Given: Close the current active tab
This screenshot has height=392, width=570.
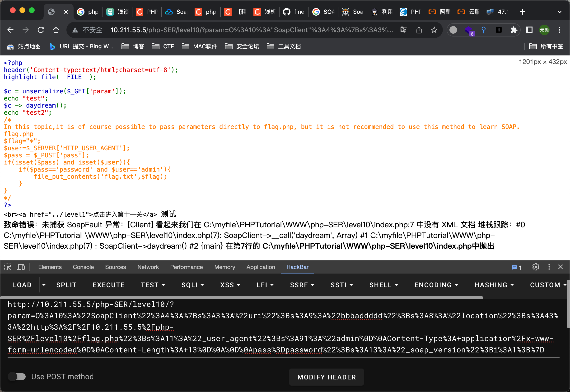Looking at the screenshot, I should click(x=66, y=12).
